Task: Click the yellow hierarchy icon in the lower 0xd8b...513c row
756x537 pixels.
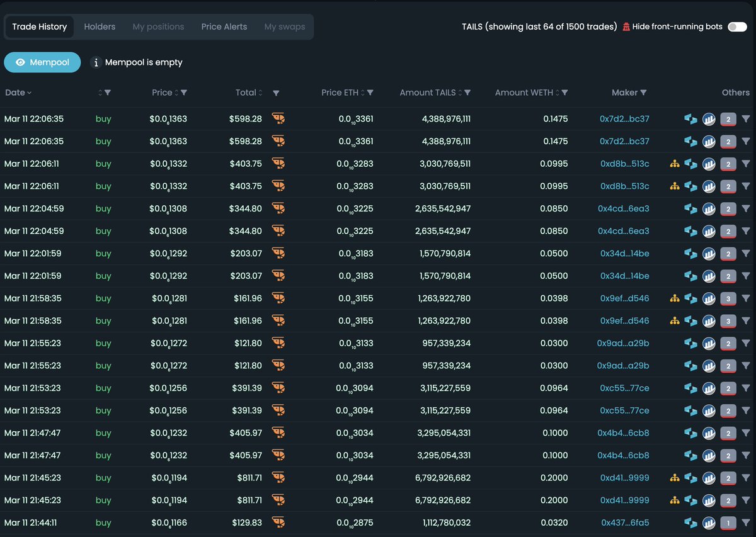Action: [675, 186]
